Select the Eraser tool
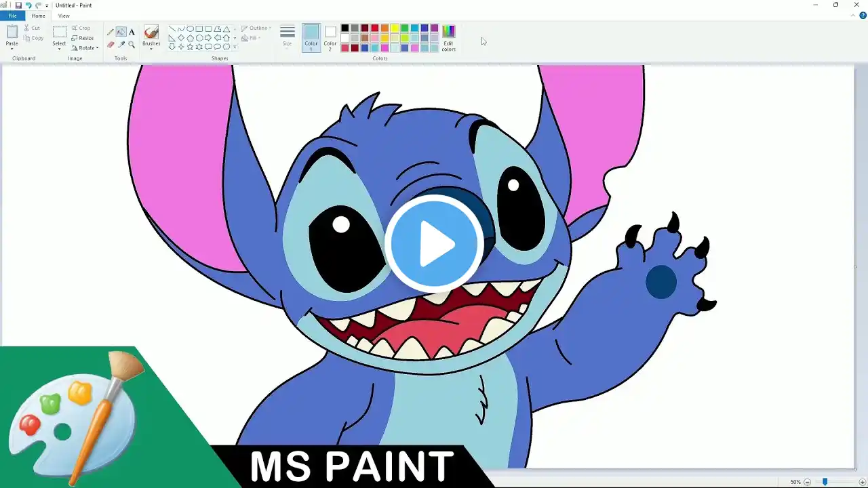Image resolution: width=868 pixels, height=488 pixels. 111,45
